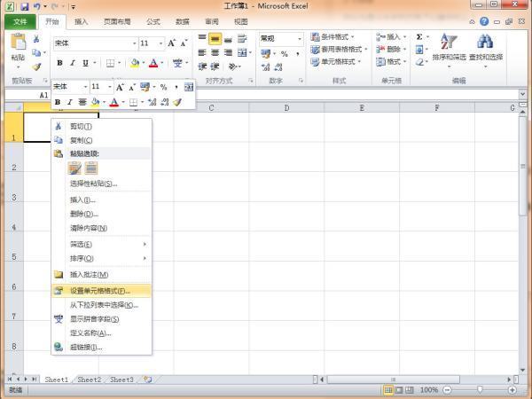Screen dimensions: 532x399
Task: Click the Save icon in quick access toolbar
Action: [24, 6]
